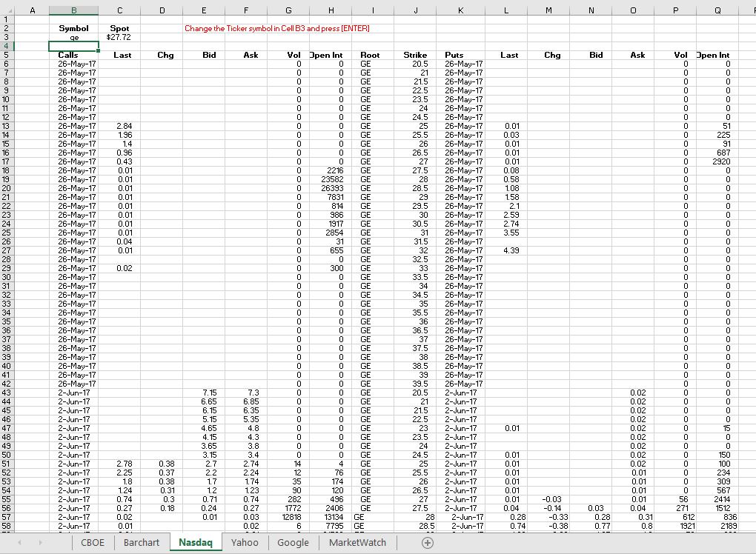Click the Select All corner of grid
This screenshot has height=554, width=756.
[x=7, y=10]
